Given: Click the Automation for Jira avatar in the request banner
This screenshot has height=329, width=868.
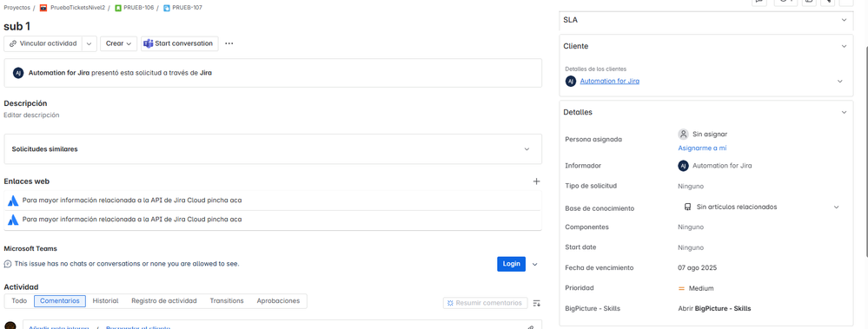Looking at the screenshot, I should point(18,73).
